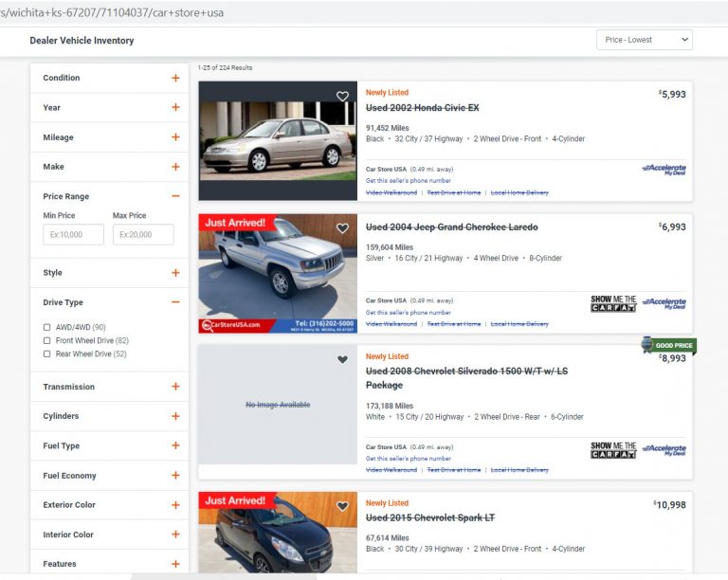This screenshot has height=580, width=728.
Task: Favorite the 2002 Honda Civic EX heart icon
Action: coord(342,96)
